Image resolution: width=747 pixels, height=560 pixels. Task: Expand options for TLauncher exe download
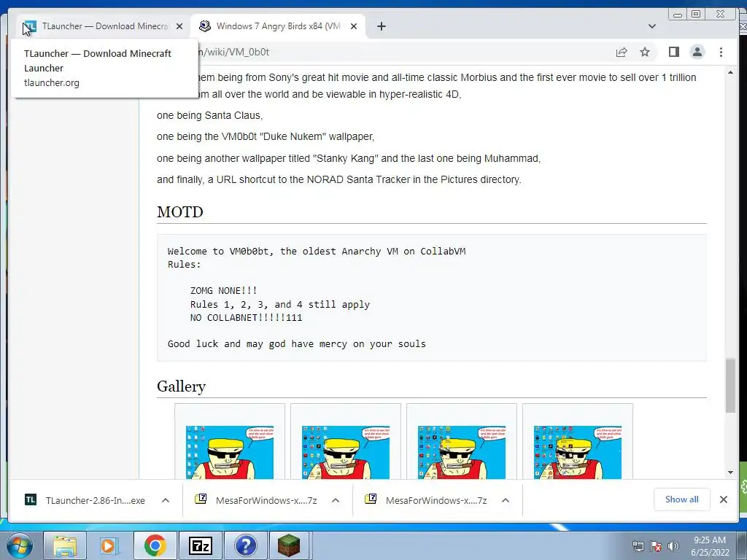click(166, 500)
